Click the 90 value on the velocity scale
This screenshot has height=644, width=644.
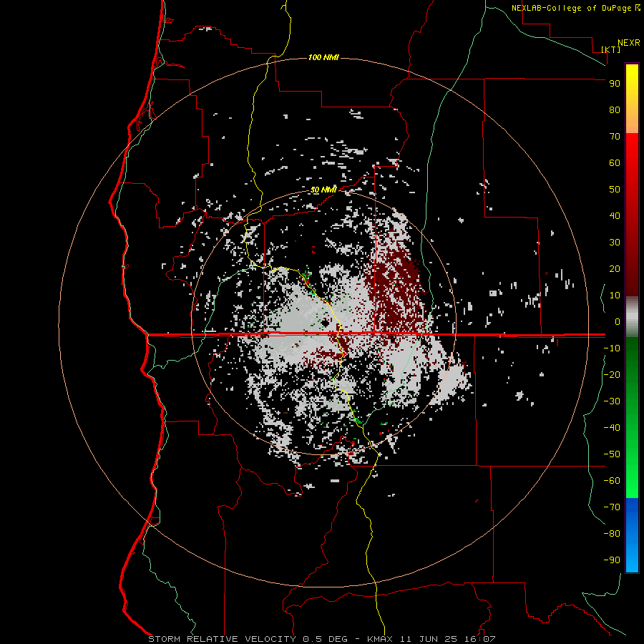click(x=615, y=84)
